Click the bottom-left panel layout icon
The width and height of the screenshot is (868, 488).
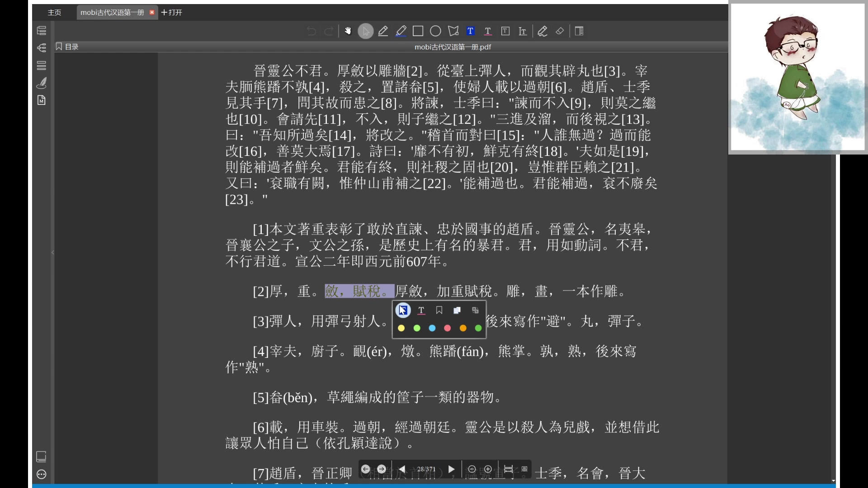(x=41, y=457)
